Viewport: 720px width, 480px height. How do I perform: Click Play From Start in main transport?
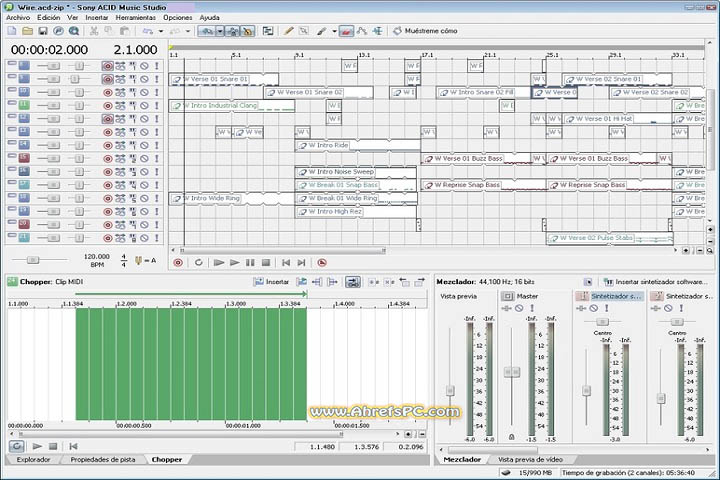(219, 263)
